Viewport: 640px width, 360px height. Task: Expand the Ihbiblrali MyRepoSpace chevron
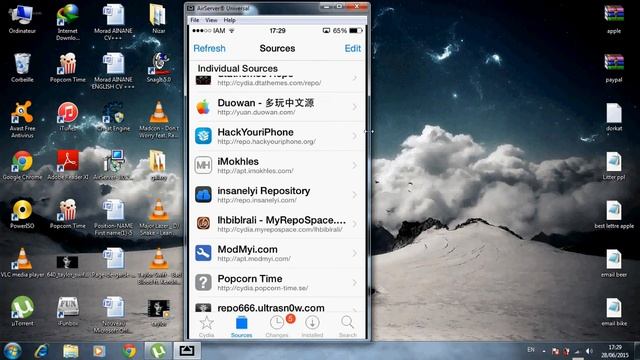(355, 224)
